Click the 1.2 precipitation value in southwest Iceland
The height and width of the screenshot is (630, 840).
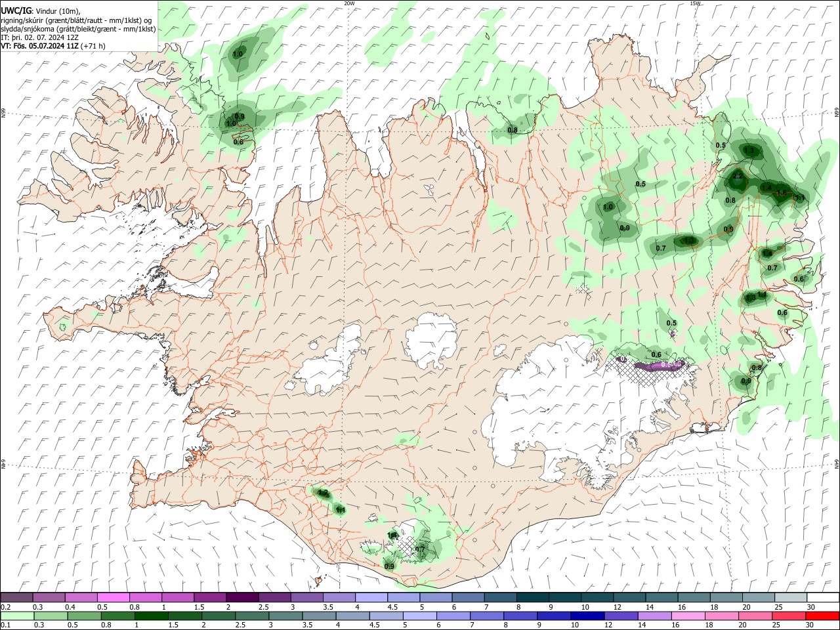click(322, 492)
